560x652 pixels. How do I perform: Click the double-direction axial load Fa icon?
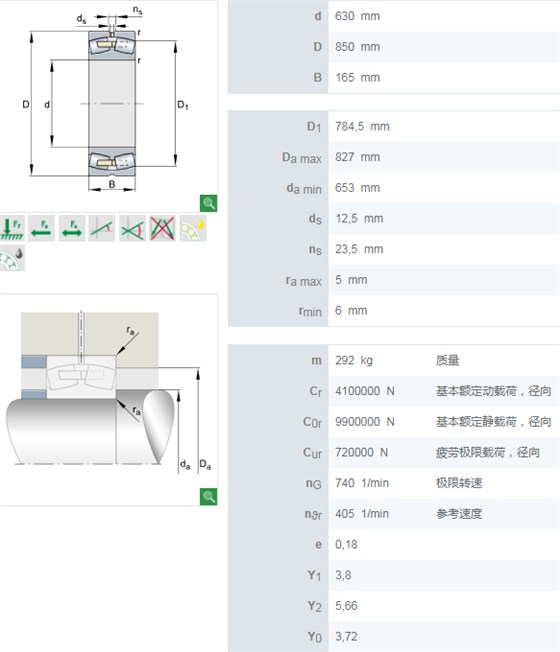72,228
